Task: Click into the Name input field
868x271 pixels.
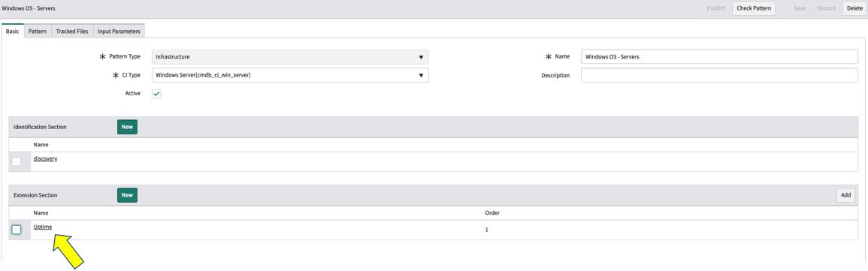Action: click(720, 56)
